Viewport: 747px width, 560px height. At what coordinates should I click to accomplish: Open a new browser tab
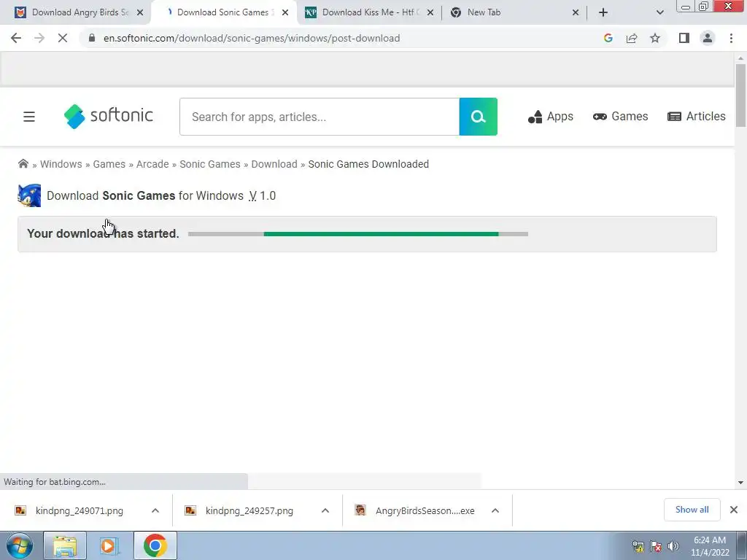[603, 12]
